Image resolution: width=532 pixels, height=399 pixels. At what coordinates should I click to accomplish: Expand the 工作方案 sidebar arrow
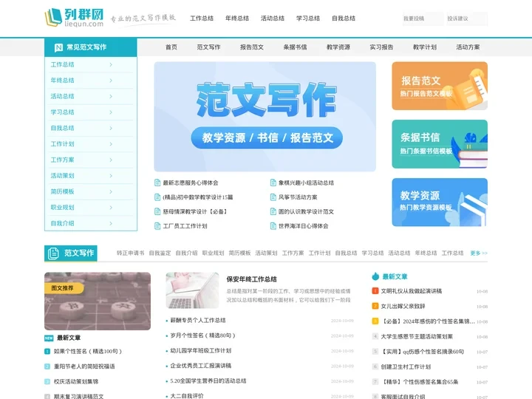[111, 160]
